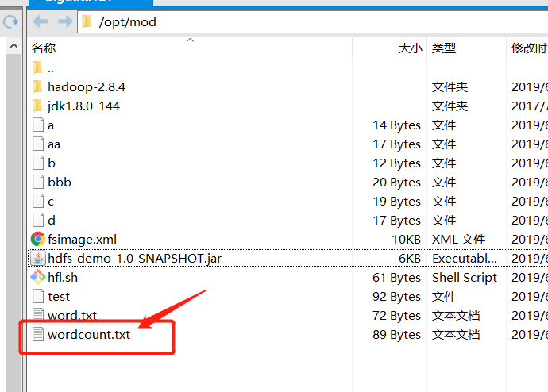Image resolution: width=548 pixels, height=392 pixels.
Task: Click the folder icon in the address bar
Action: click(87, 21)
